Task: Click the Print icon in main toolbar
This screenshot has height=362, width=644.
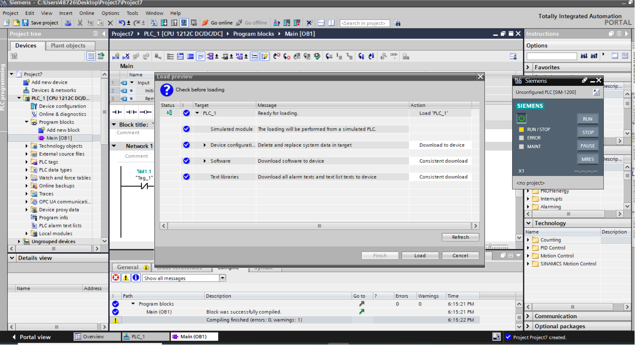Action: [x=68, y=23]
